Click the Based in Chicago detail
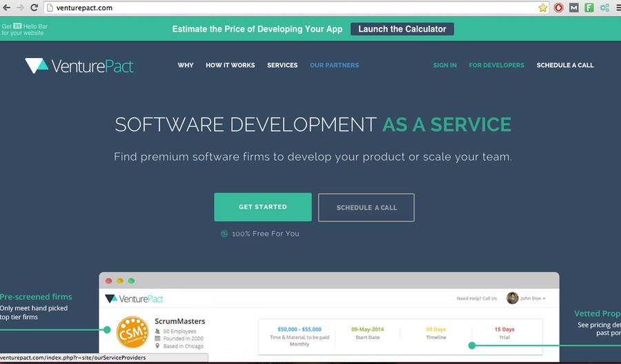The width and height of the screenshot is (621, 364). tap(184, 346)
